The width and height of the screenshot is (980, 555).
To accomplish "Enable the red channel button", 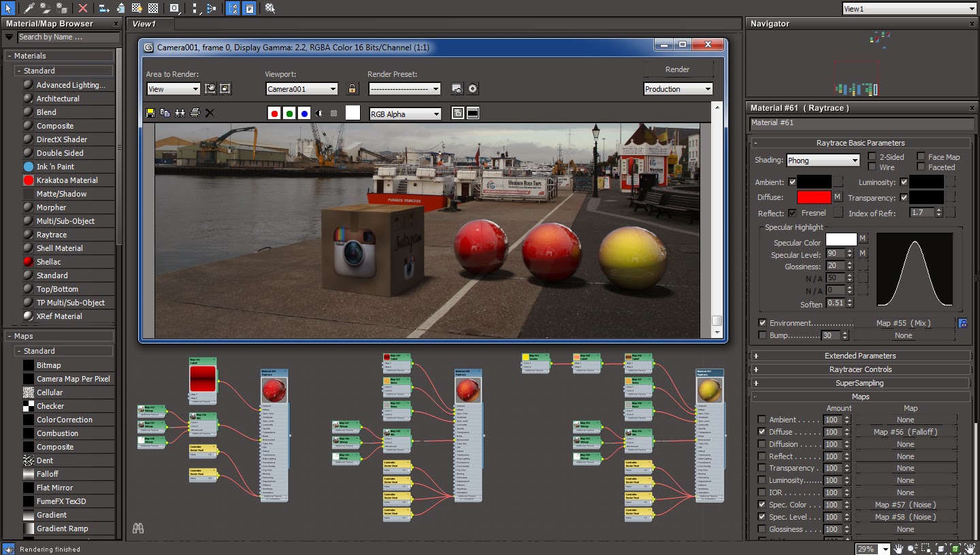I will pos(274,114).
